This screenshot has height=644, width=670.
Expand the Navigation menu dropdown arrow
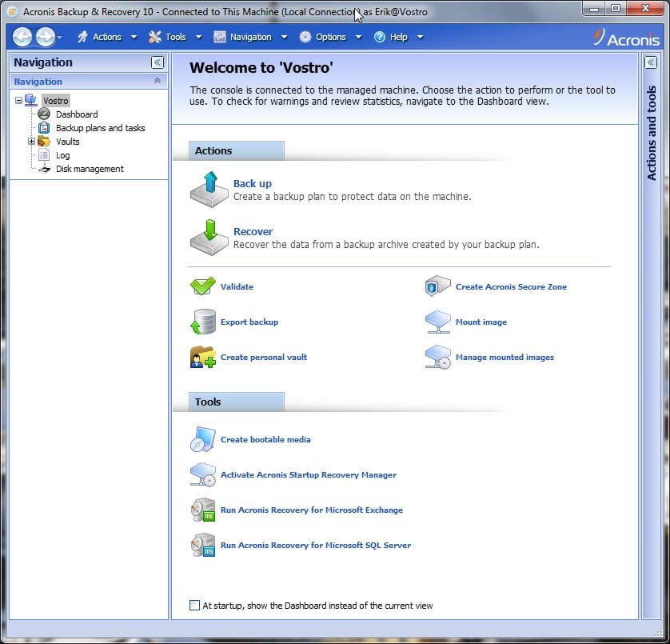pyautogui.click(x=284, y=38)
